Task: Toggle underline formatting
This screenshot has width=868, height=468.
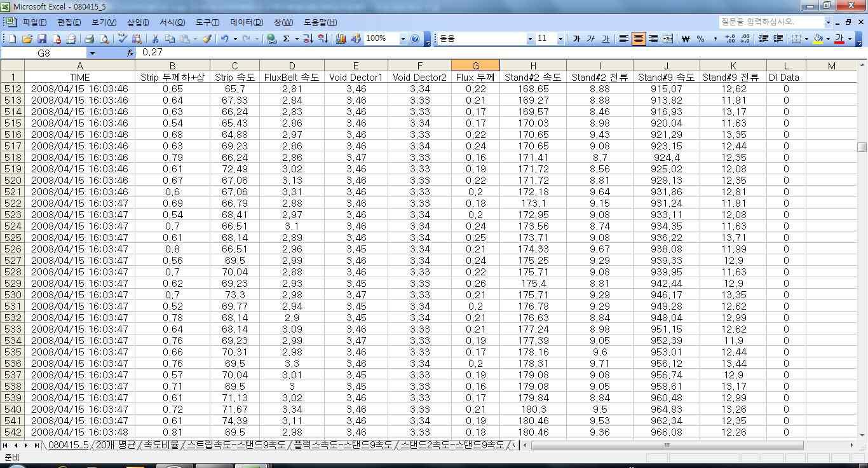Action: coord(606,39)
